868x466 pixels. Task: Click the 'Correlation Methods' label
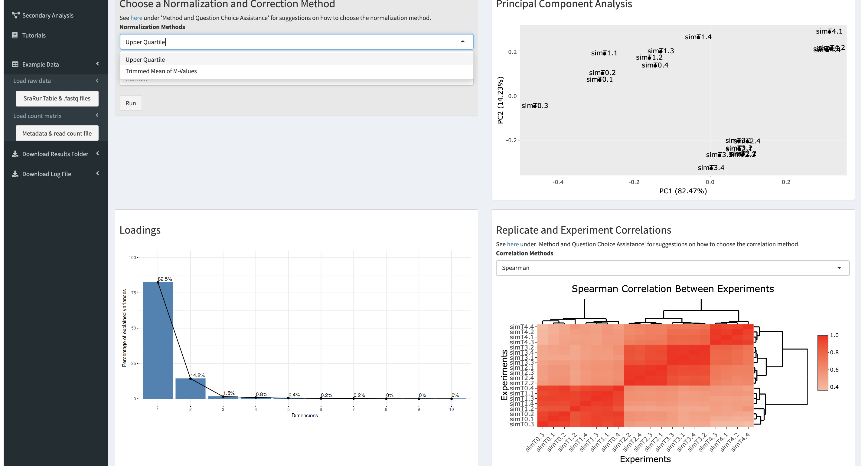(x=525, y=253)
